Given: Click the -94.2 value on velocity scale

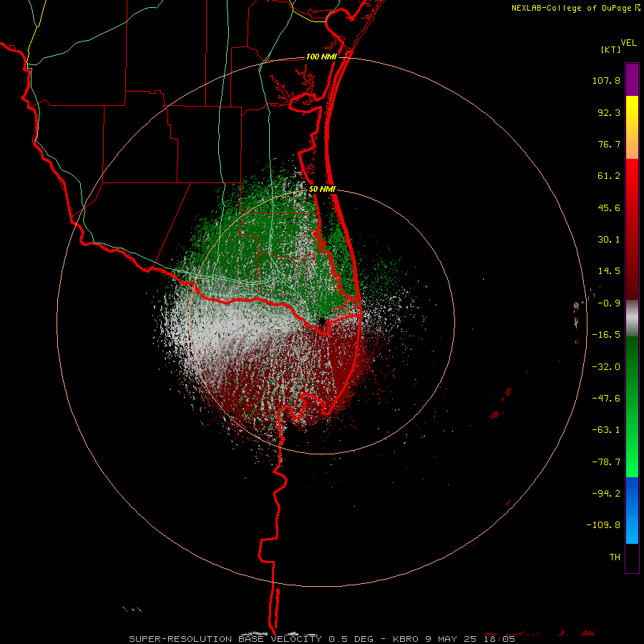Looking at the screenshot, I should coord(606,494).
